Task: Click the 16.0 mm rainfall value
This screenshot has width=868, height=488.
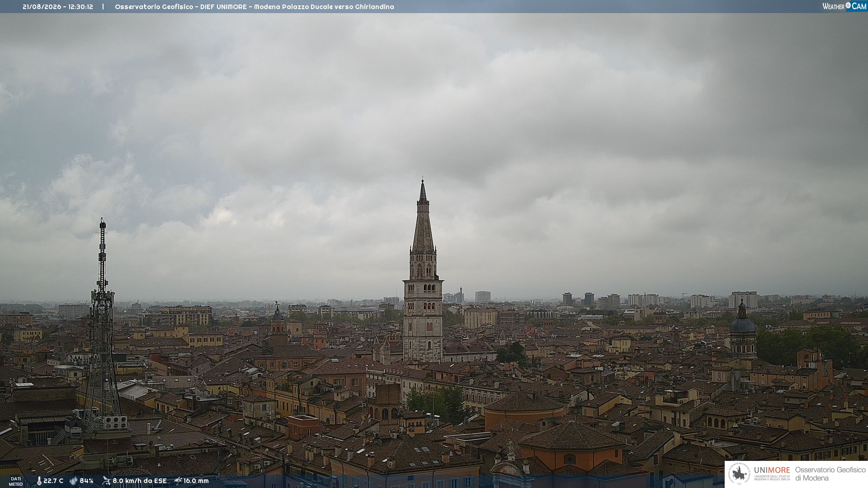Action: point(196,481)
